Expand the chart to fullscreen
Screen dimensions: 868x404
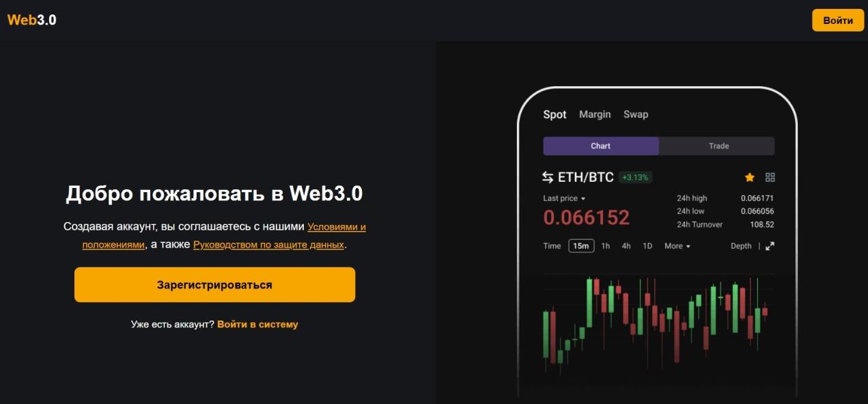click(x=771, y=245)
